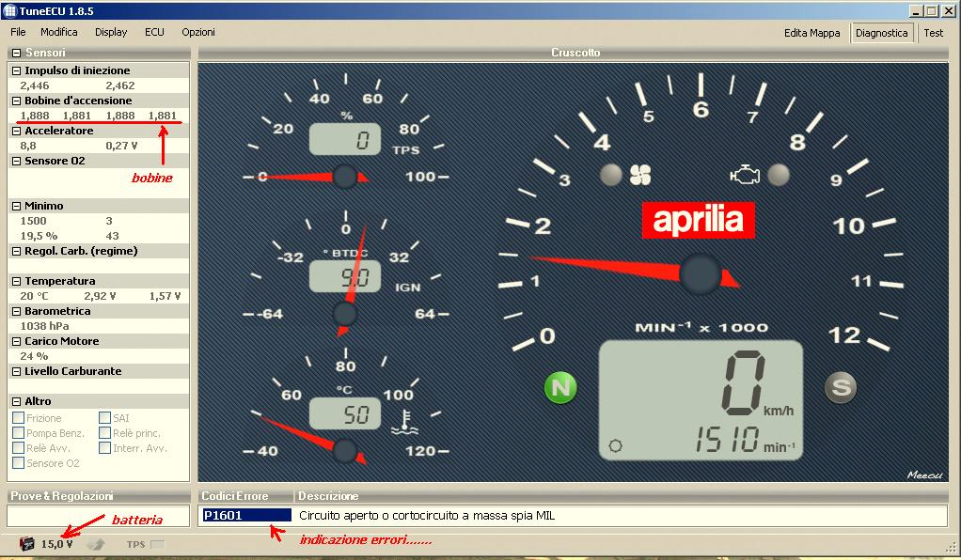Click the 1510 rpm value in the display
This screenshot has height=560, width=961.
(x=728, y=440)
